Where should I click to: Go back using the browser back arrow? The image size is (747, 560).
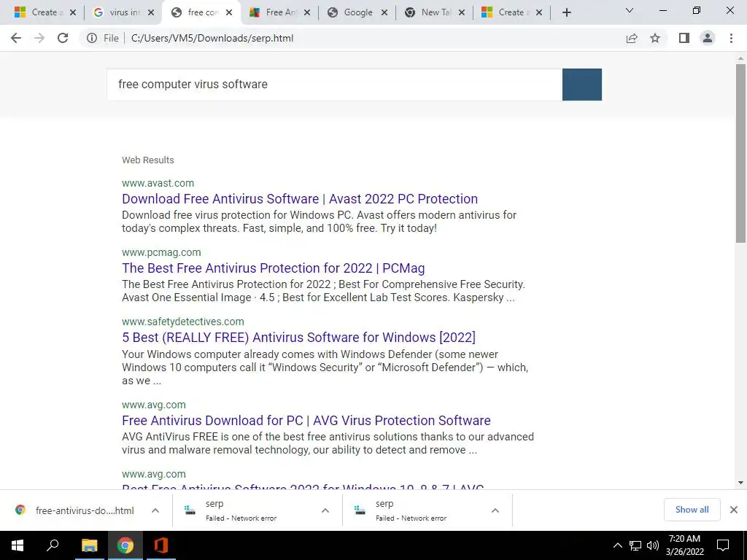point(16,38)
